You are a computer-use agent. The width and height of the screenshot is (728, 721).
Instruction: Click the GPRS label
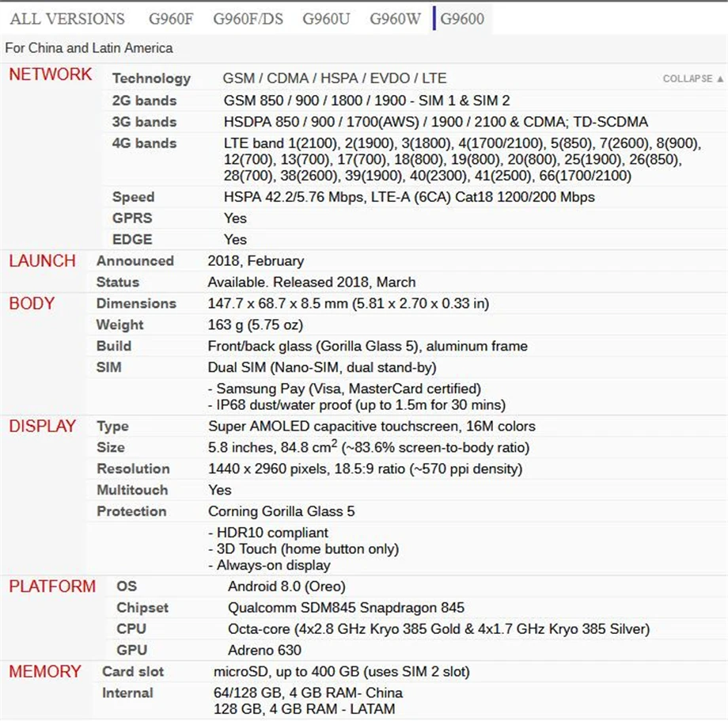pos(132,218)
